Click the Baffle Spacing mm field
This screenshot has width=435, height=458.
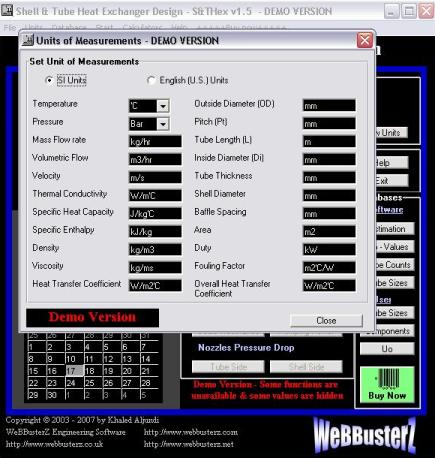pyautogui.click(x=329, y=214)
